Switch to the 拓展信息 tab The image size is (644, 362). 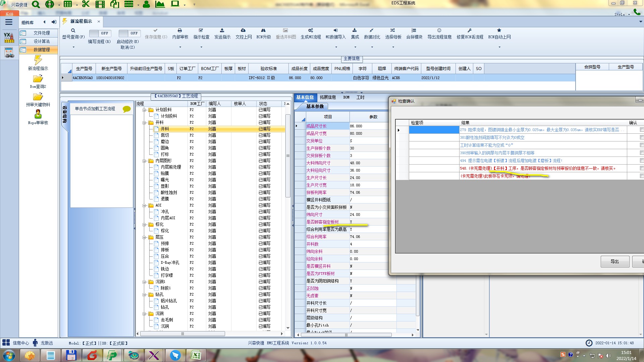pos(327,98)
